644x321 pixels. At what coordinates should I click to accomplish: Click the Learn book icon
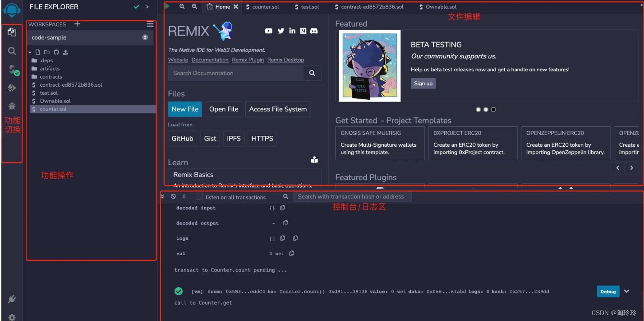[314, 160]
